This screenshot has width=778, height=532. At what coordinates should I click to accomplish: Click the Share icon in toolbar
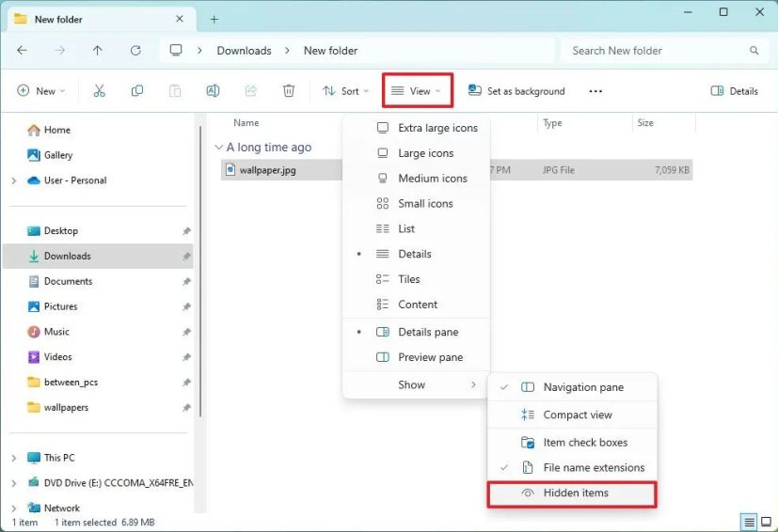(x=251, y=91)
